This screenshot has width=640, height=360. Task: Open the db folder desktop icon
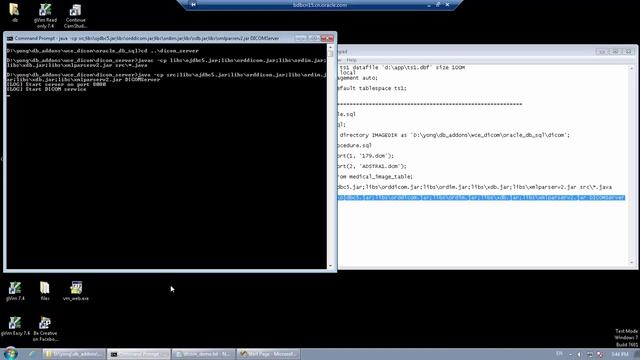pyautogui.click(x=14, y=12)
